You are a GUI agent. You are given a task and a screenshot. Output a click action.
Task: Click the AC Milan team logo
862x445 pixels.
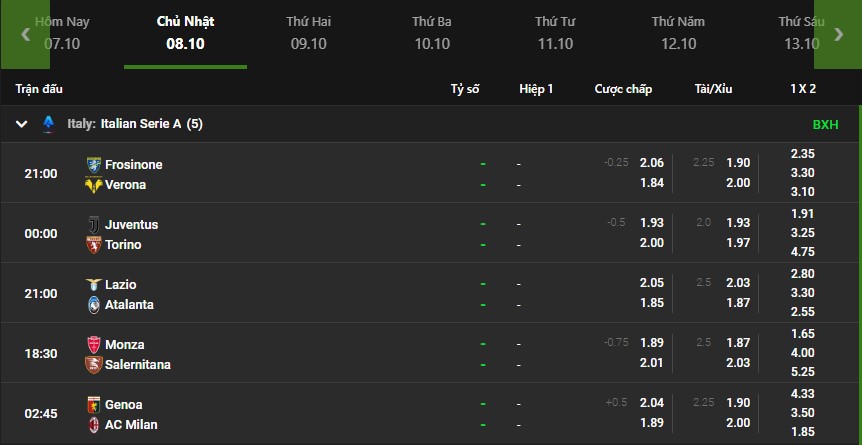93,424
